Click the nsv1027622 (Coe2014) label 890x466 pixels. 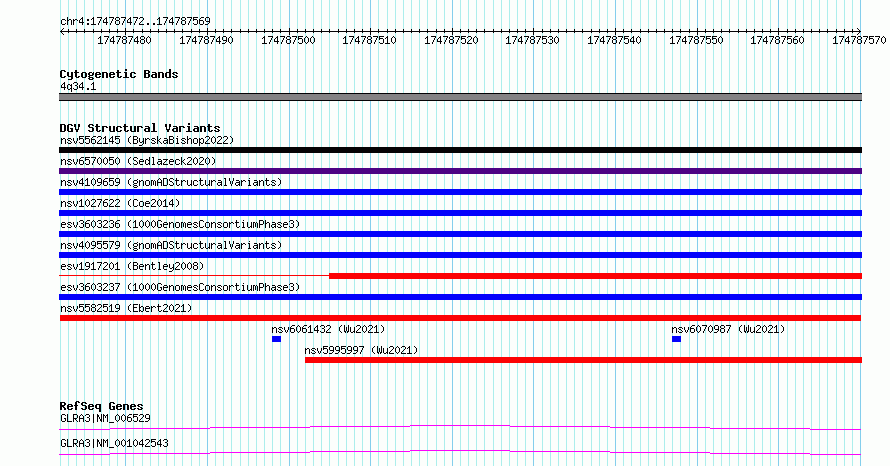click(x=120, y=203)
